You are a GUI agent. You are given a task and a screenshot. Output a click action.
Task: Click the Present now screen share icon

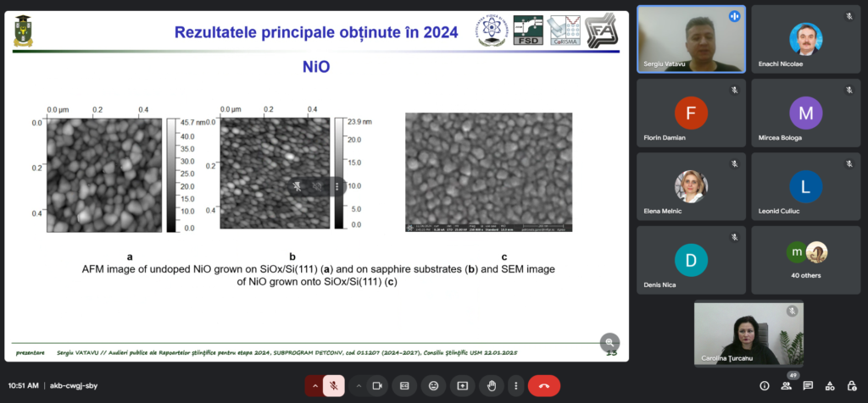[x=462, y=385]
